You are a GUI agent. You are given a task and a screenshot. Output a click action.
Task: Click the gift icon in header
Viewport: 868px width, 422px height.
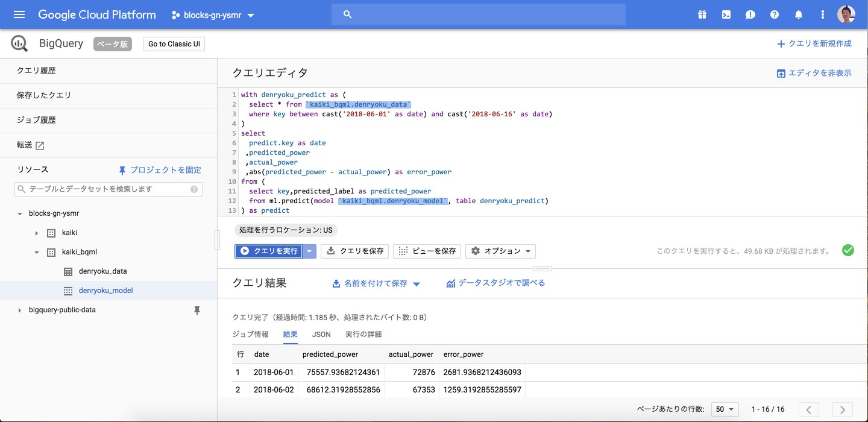(x=702, y=14)
